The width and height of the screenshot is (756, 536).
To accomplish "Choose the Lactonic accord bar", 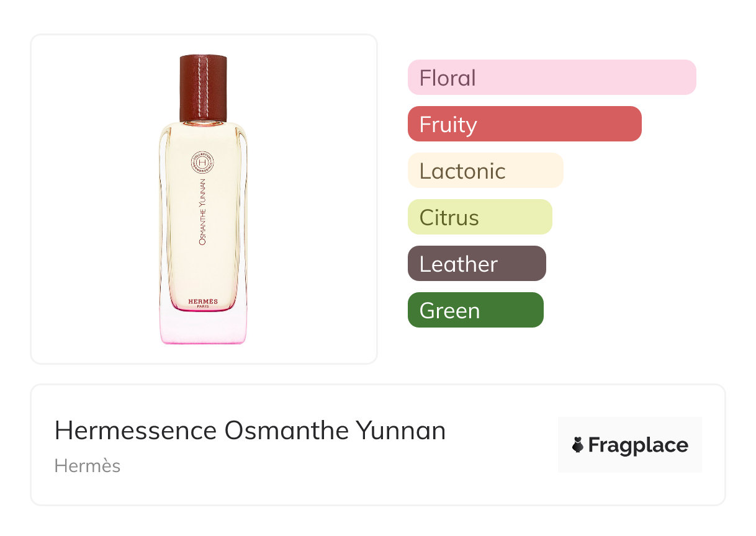I will pyautogui.click(x=485, y=171).
